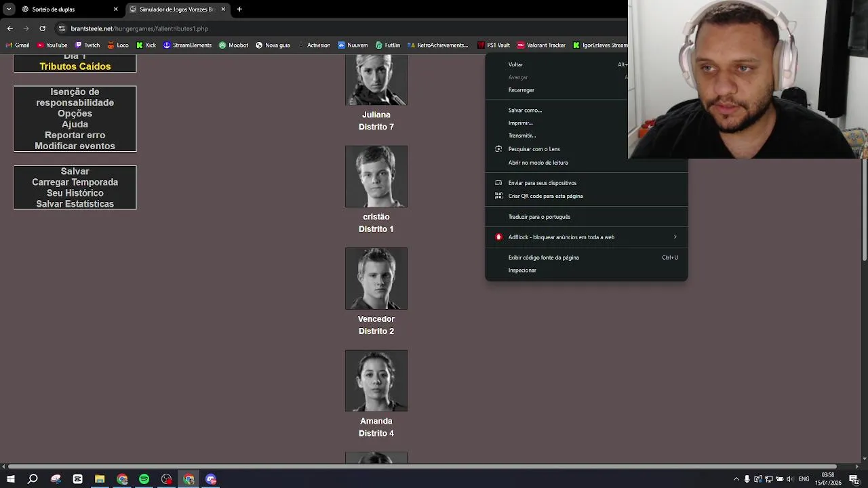Open the Tributos Caídos link
This screenshot has width=868, height=488.
[75, 66]
